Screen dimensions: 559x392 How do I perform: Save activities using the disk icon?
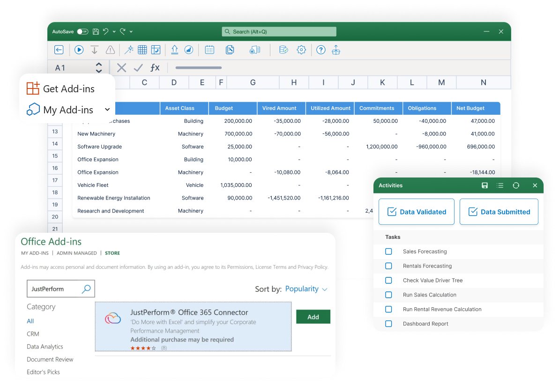point(484,185)
